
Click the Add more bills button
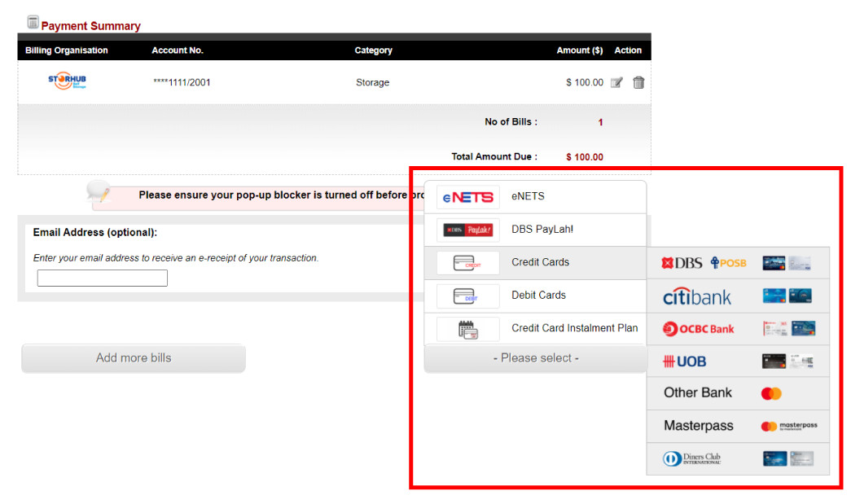coord(134,358)
